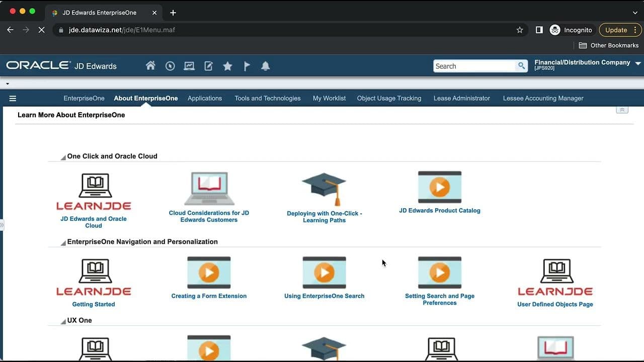Open a new browser tab
The width and height of the screenshot is (644, 362).
tap(173, 13)
